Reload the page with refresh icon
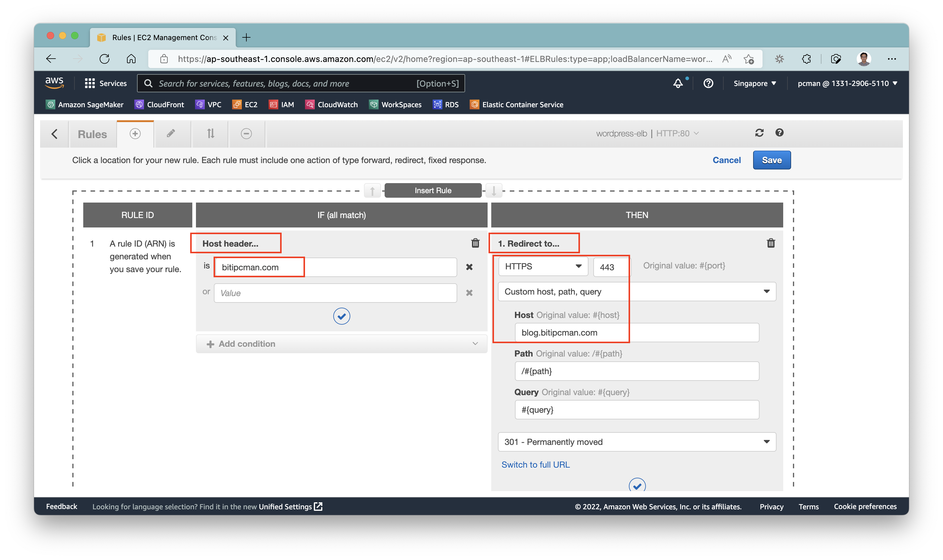 pyautogui.click(x=105, y=59)
